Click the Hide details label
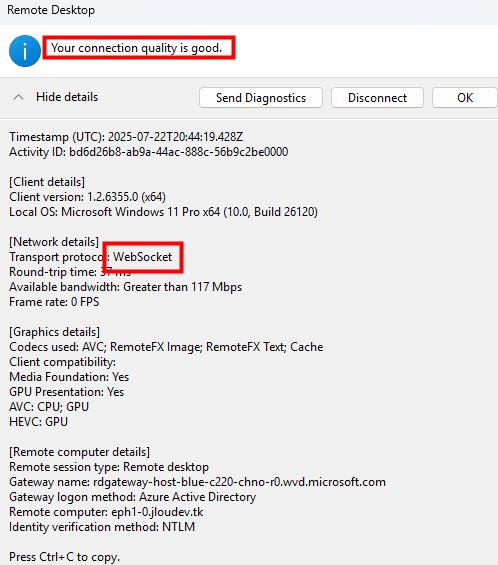 (x=67, y=97)
